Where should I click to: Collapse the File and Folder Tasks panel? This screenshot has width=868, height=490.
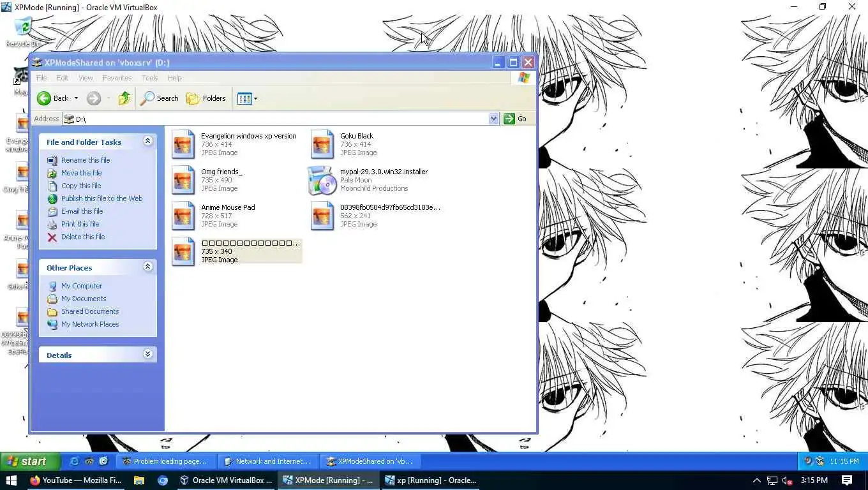(148, 141)
